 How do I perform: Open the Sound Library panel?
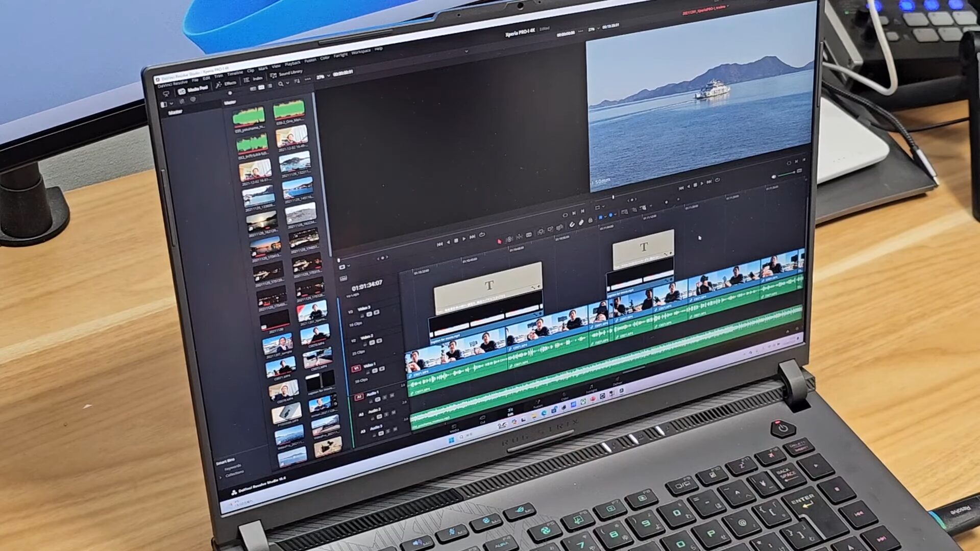tap(286, 74)
